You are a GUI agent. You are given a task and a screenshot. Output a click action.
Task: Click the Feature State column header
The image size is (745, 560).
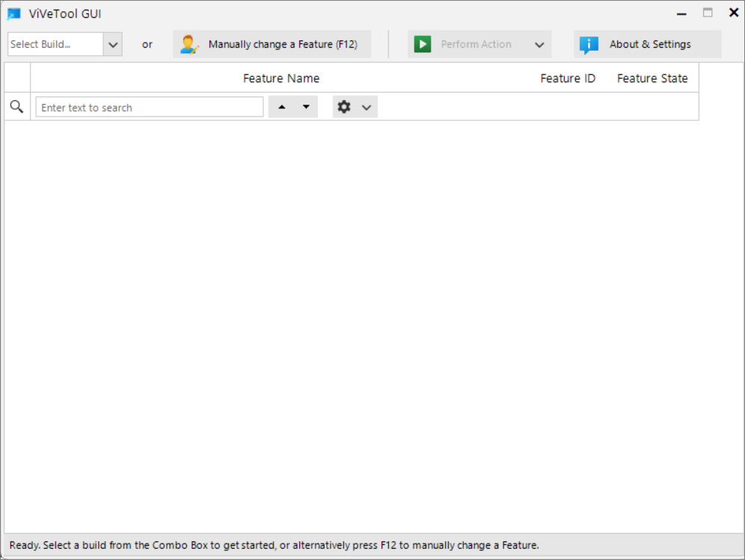[652, 79]
